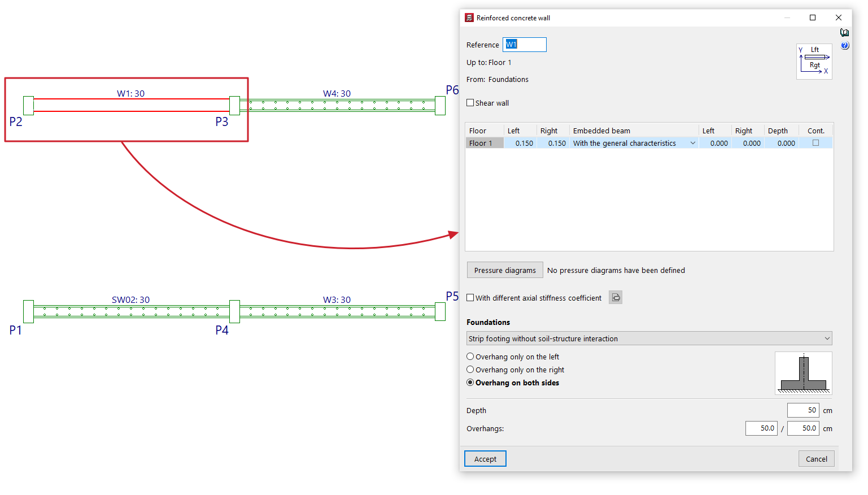Image resolution: width=868 pixels, height=495 pixels.
Task: Select column P3 in the drawing
Action: pyautogui.click(x=234, y=106)
